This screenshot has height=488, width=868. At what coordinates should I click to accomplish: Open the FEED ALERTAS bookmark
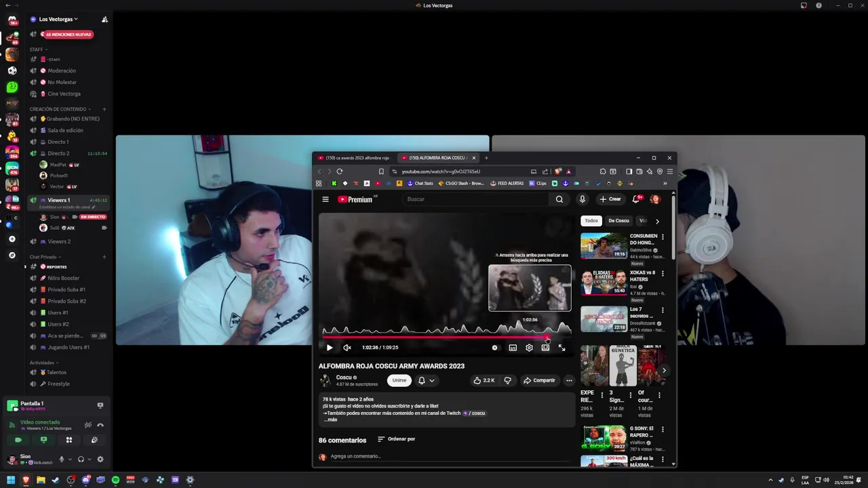(507, 183)
